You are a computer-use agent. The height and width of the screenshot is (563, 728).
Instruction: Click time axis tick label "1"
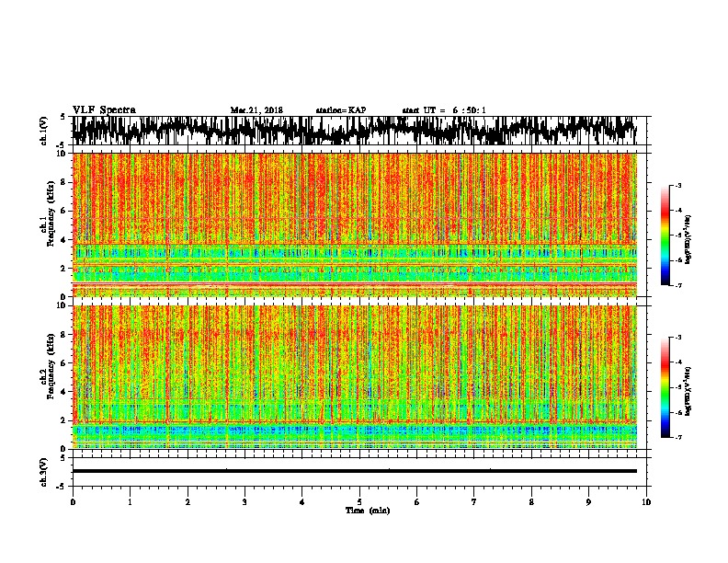tap(130, 502)
